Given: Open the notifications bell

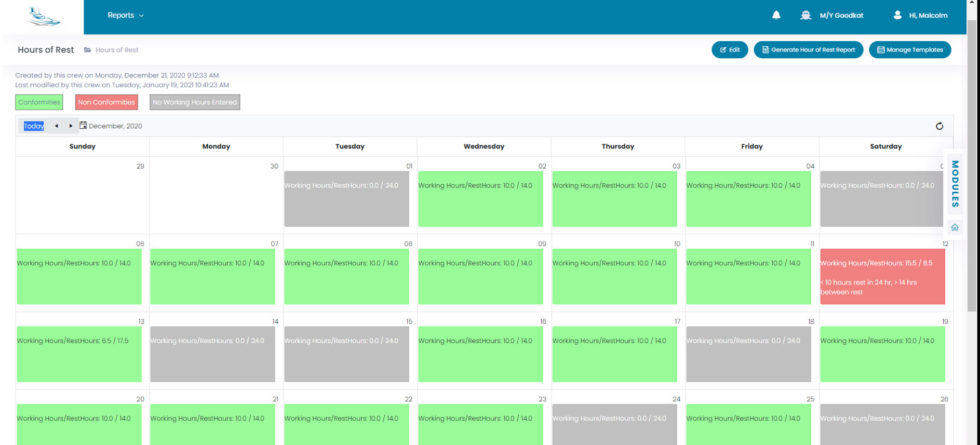Looking at the screenshot, I should click(777, 15).
